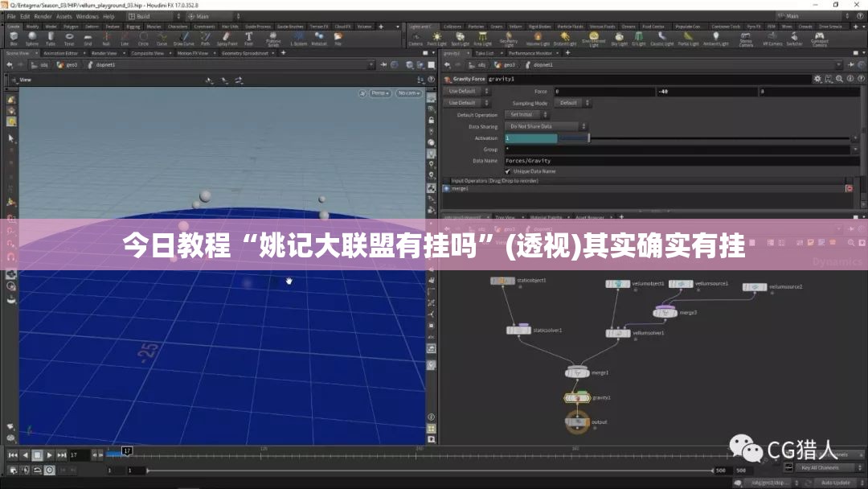Image resolution: width=868 pixels, height=489 pixels.
Task: Select the Torus shelf tool
Action: pyautogui.click(x=69, y=39)
